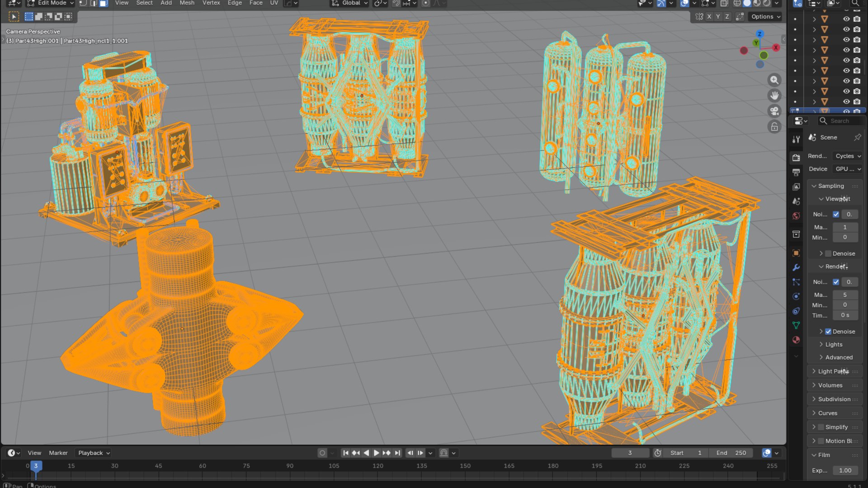Open the Vertex menu
Screen dimensions: 868x488
point(211,3)
